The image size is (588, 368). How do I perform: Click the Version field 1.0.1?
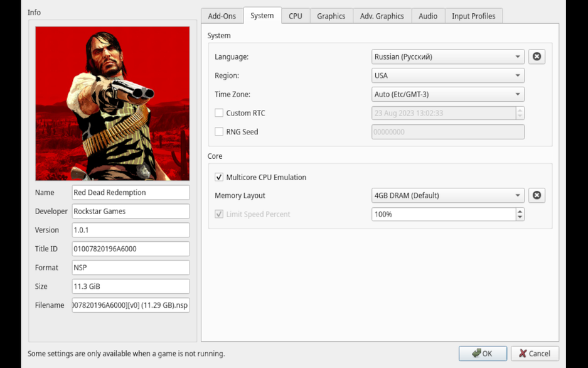coord(131,230)
